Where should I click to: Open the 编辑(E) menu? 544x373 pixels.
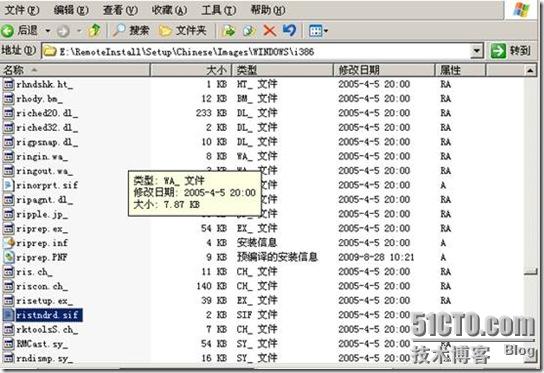click(71, 10)
